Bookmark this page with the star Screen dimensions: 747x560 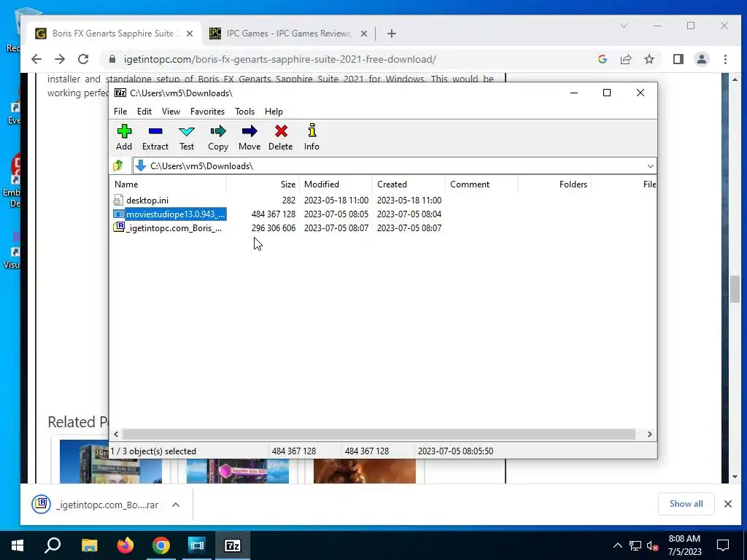(x=649, y=59)
